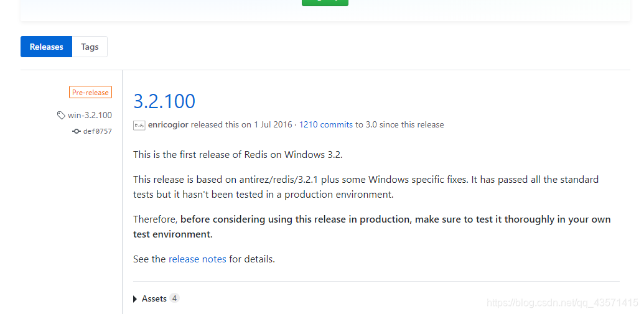The height and width of the screenshot is (314, 644).
Task: View the 1210 commits comparison
Action: (325, 125)
